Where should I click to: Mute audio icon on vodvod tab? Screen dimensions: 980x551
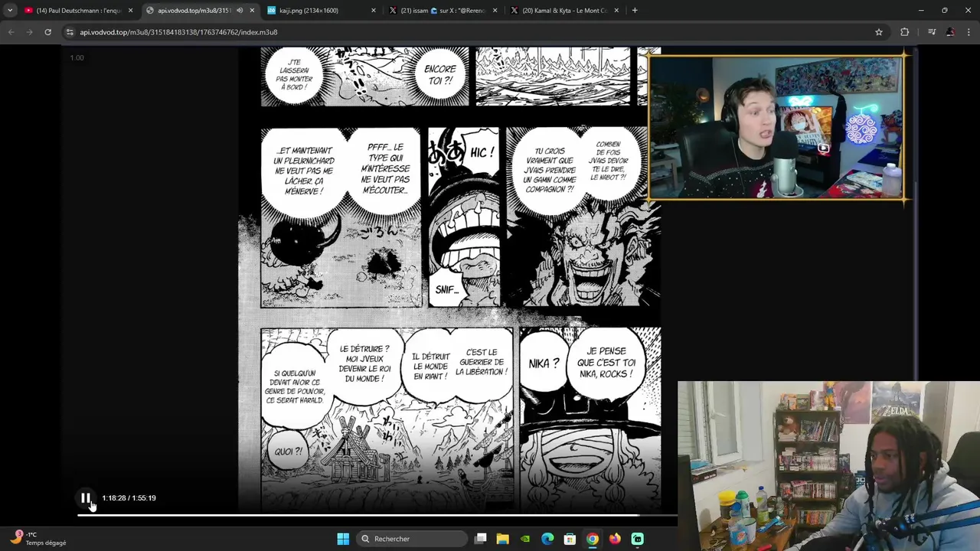point(240,11)
